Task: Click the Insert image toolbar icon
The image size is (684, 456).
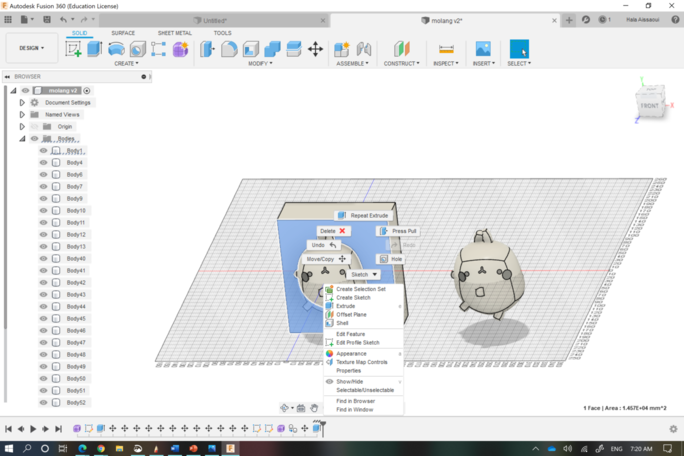Action: tap(483, 49)
